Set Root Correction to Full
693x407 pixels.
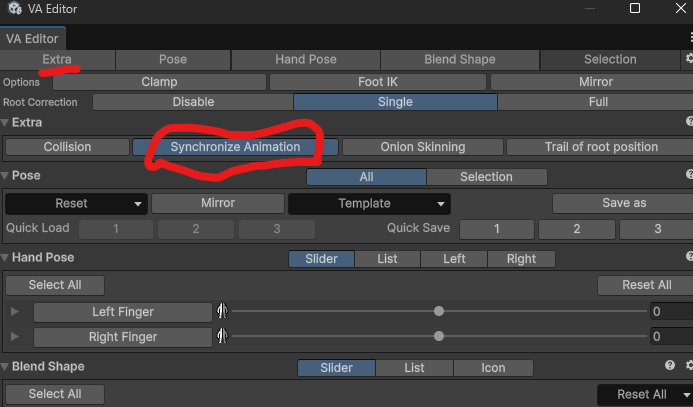click(595, 102)
